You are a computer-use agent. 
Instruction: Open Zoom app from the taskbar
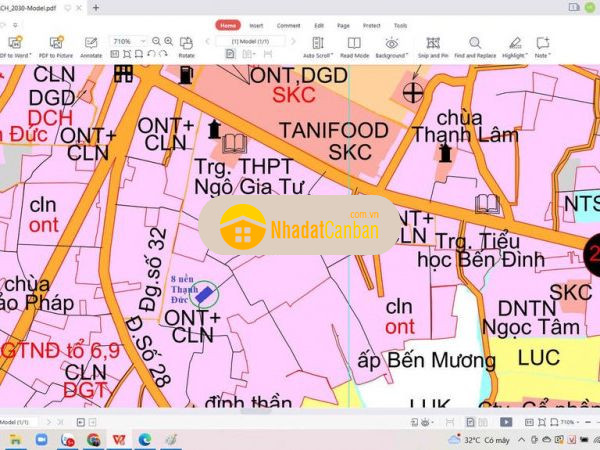click(x=42, y=439)
